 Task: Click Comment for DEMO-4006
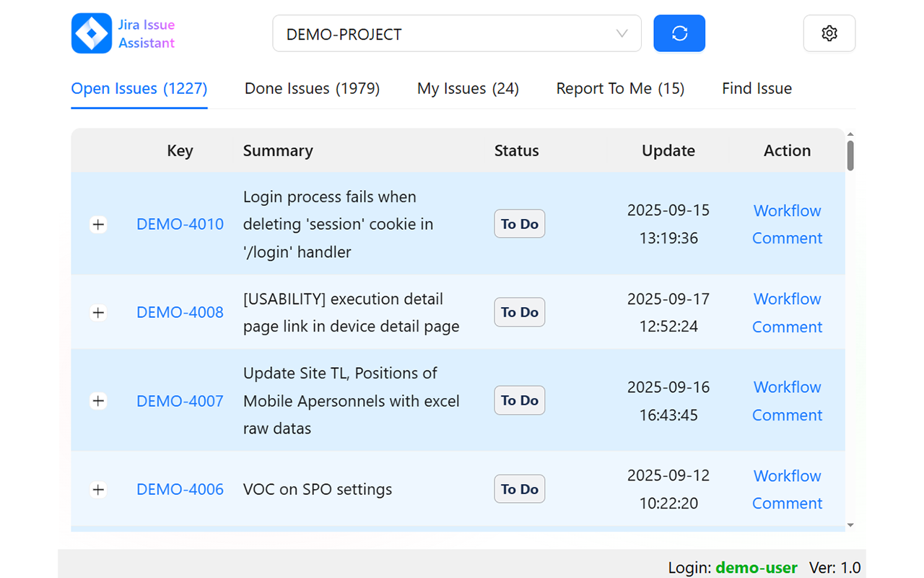tap(787, 504)
